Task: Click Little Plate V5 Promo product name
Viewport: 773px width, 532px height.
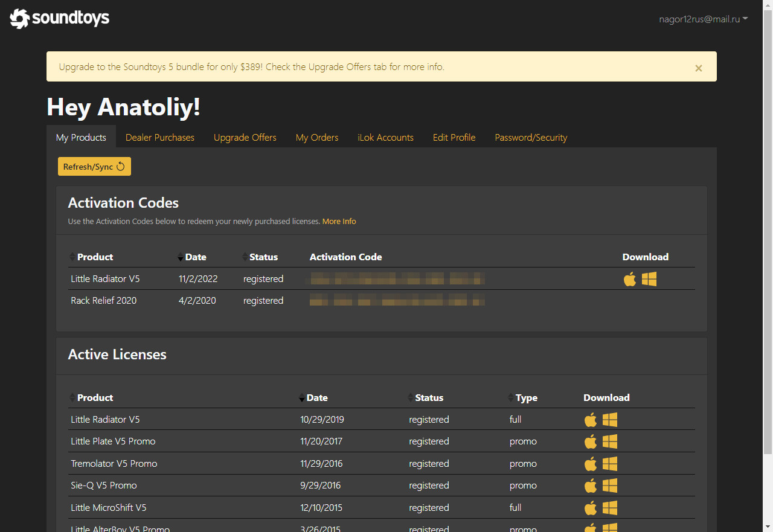Action: tap(113, 441)
